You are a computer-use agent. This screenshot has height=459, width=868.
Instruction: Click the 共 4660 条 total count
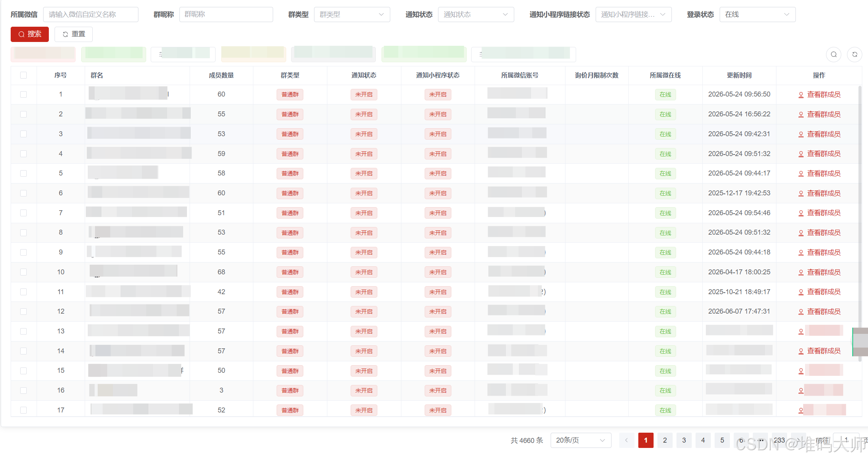[527, 440]
